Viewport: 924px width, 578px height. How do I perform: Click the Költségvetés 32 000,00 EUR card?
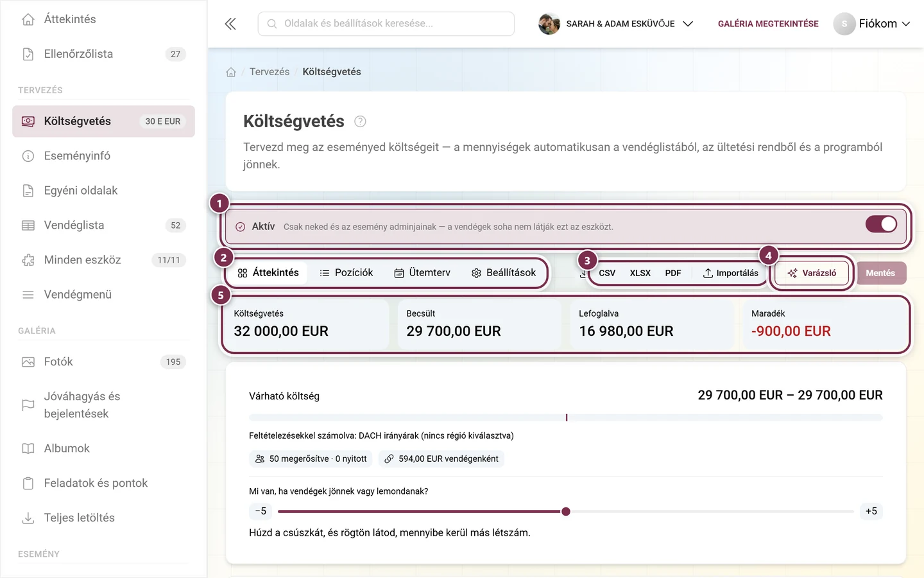(307, 324)
